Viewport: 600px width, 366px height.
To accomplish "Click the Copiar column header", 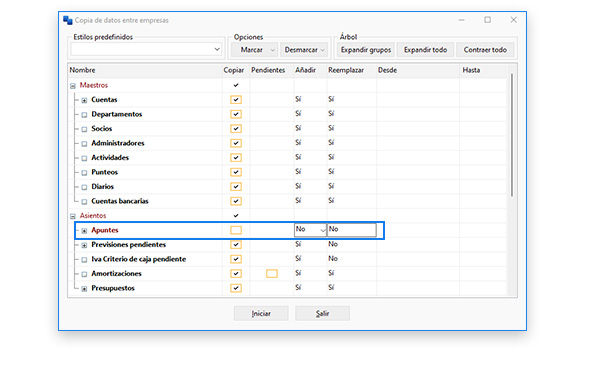I will click(234, 70).
